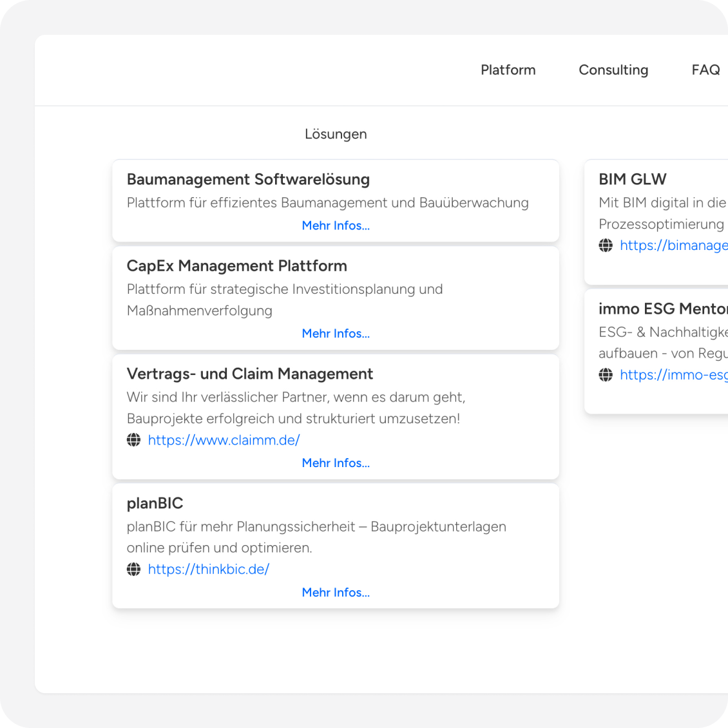Click the globe icon in BIM GLW card
This screenshot has height=728, width=728.
coord(606,245)
